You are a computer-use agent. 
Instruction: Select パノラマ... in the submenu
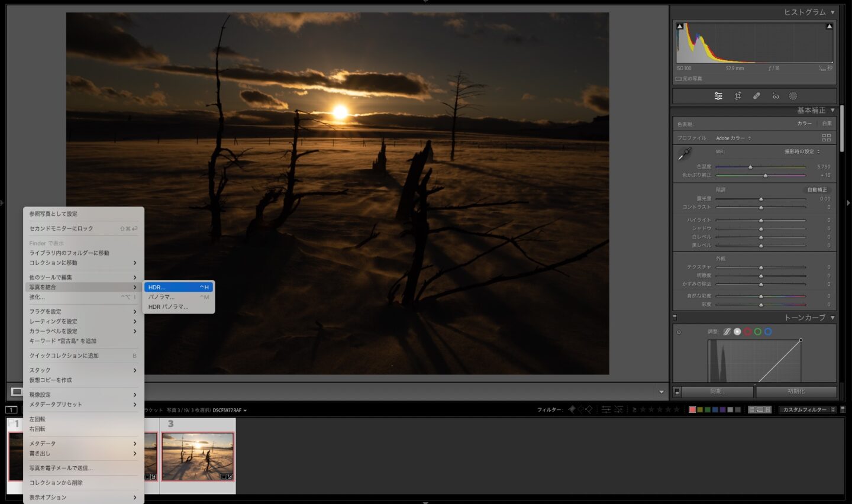(x=178, y=297)
